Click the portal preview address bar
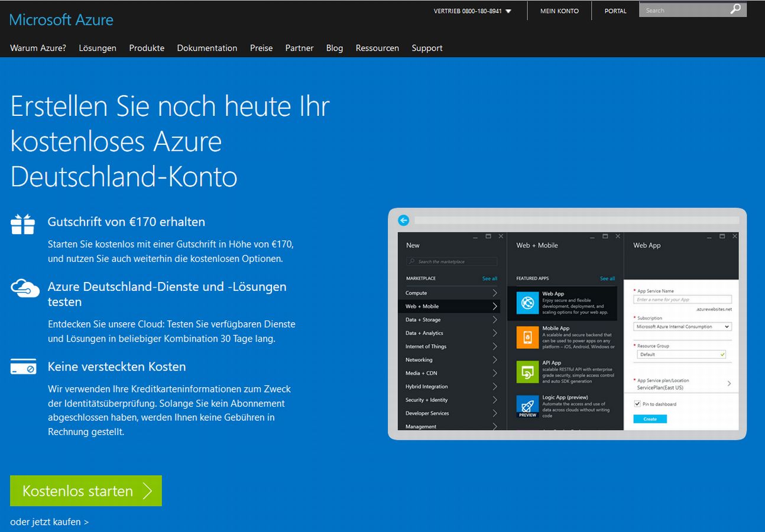The width and height of the screenshot is (765, 532). pos(576,220)
